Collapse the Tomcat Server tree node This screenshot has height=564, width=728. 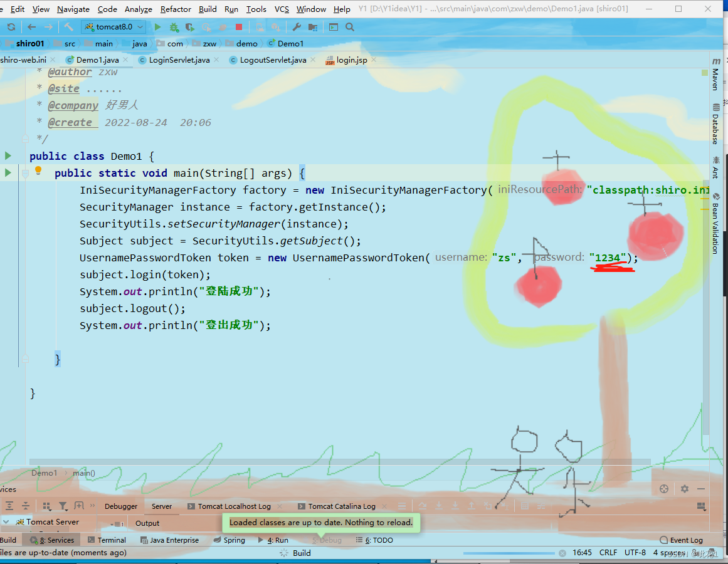[6, 522]
